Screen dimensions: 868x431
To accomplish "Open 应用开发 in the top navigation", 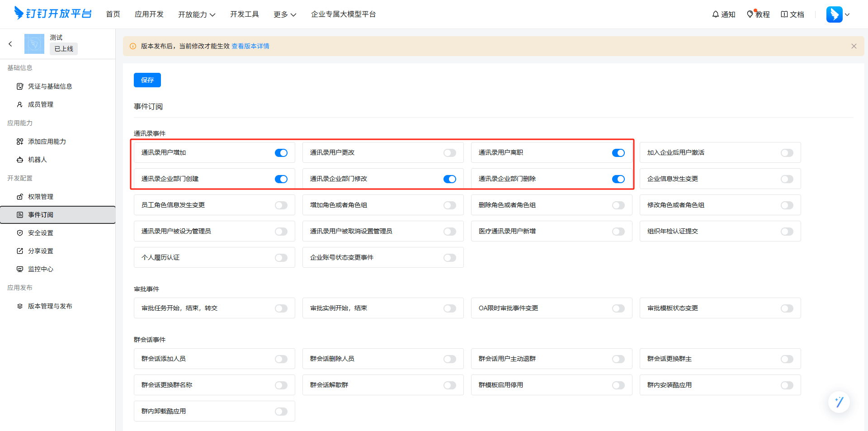I will pos(149,14).
